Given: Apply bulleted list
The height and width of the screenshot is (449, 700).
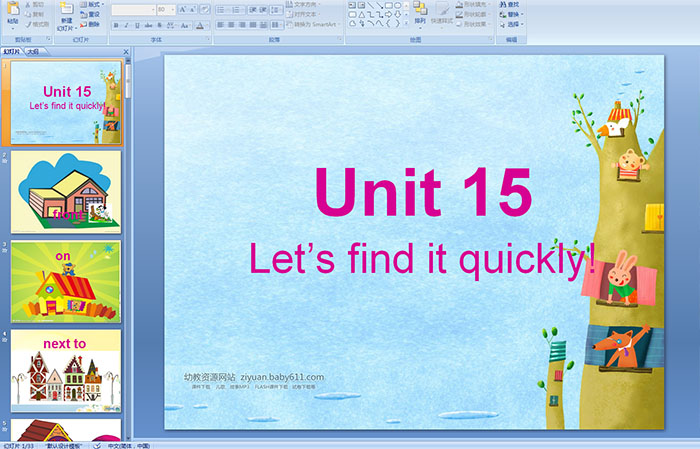Looking at the screenshot, I should (x=223, y=10).
